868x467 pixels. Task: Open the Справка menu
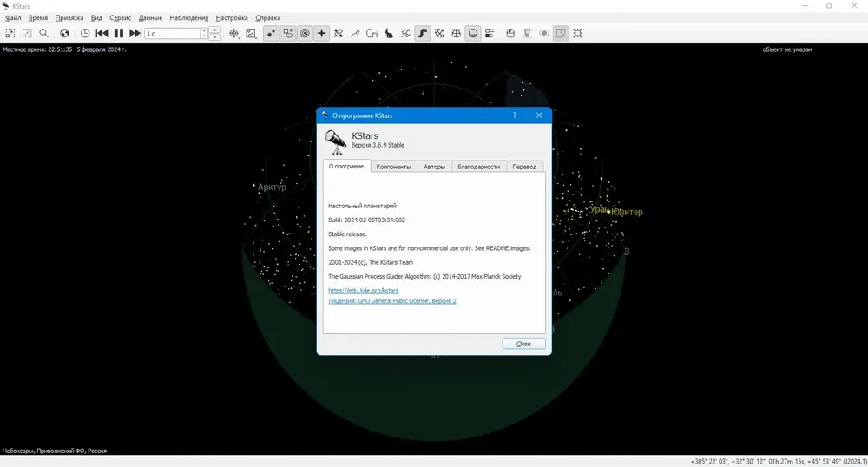(x=268, y=17)
